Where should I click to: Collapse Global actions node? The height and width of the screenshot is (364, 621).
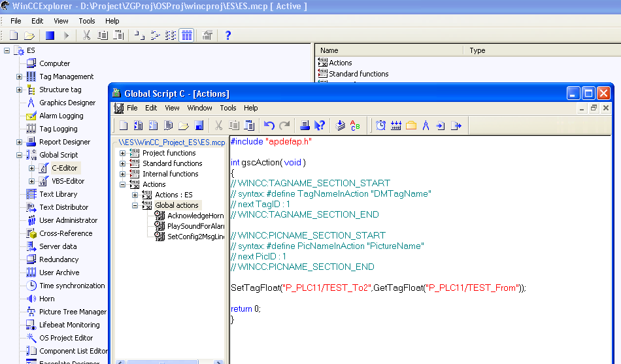point(135,206)
